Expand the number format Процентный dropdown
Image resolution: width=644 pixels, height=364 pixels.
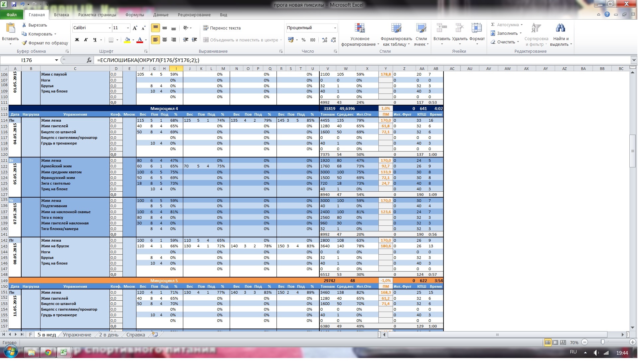click(x=335, y=28)
